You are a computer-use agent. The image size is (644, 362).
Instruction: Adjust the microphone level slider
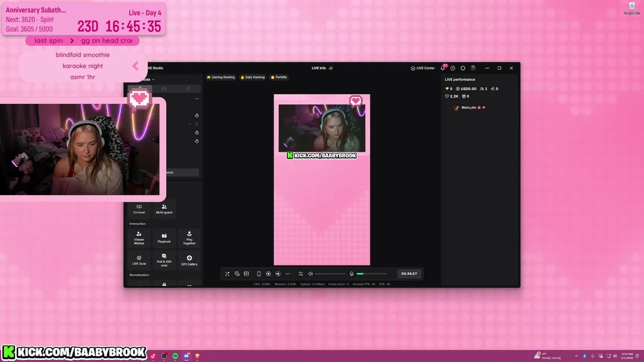(x=372, y=274)
